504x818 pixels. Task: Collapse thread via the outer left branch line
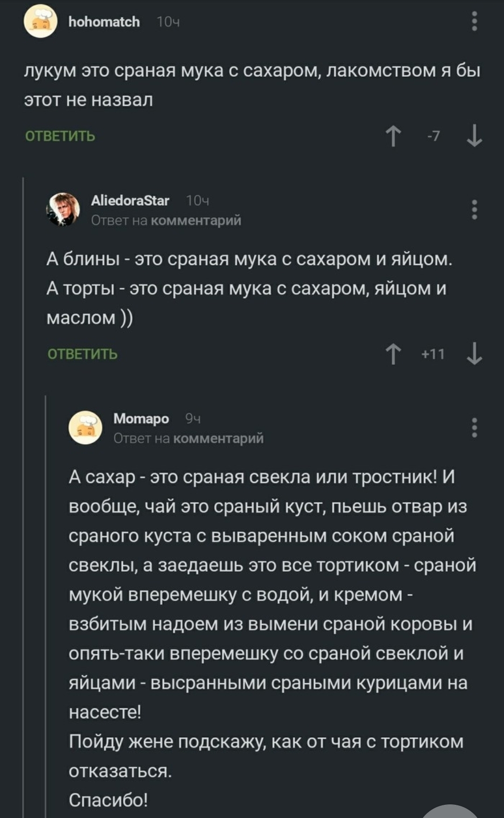click(23, 467)
